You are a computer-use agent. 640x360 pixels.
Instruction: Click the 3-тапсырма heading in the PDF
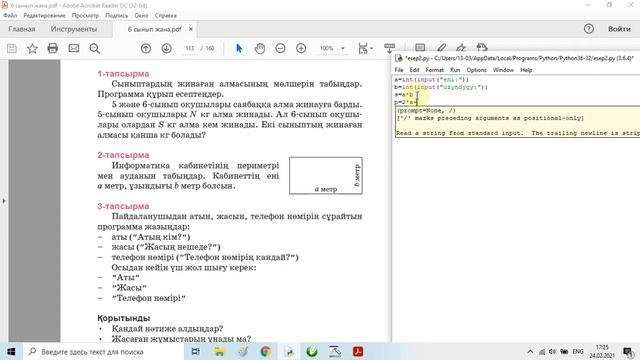[123, 206]
